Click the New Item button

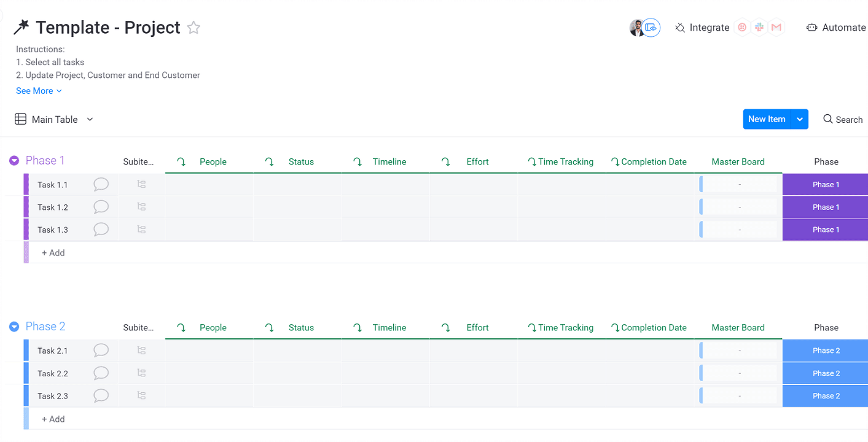click(767, 119)
